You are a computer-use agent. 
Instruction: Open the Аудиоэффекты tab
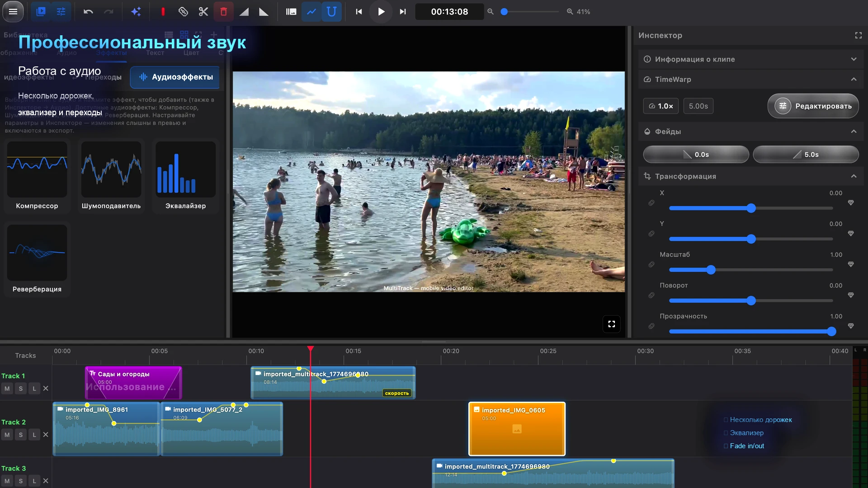pyautogui.click(x=175, y=77)
